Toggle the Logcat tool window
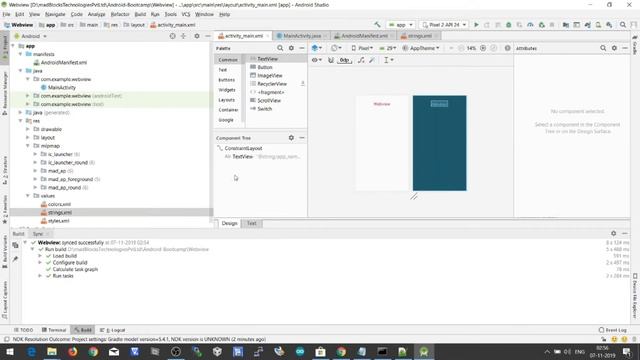The height and width of the screenshot is (360, 640). click(113, 330)
